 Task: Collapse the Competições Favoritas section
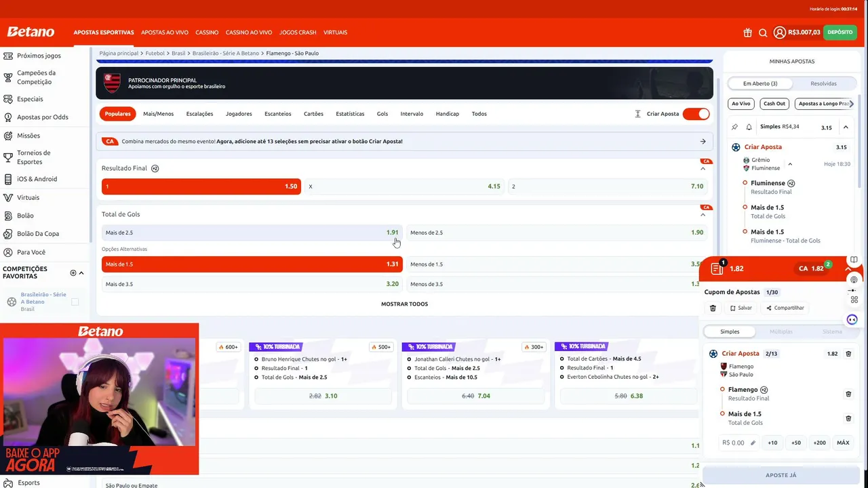pyautogui.click(x=81, y=273)
